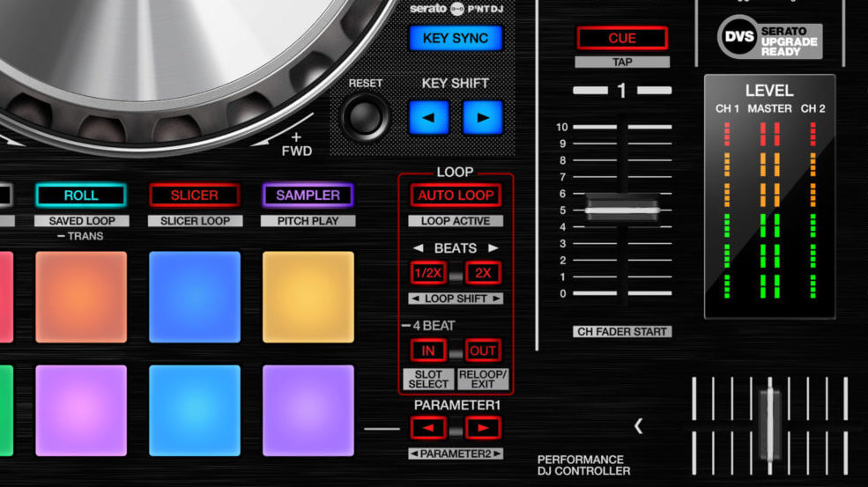Click the white left chevron by crossfader
The image size is (868, 487).
pos(638,426)
